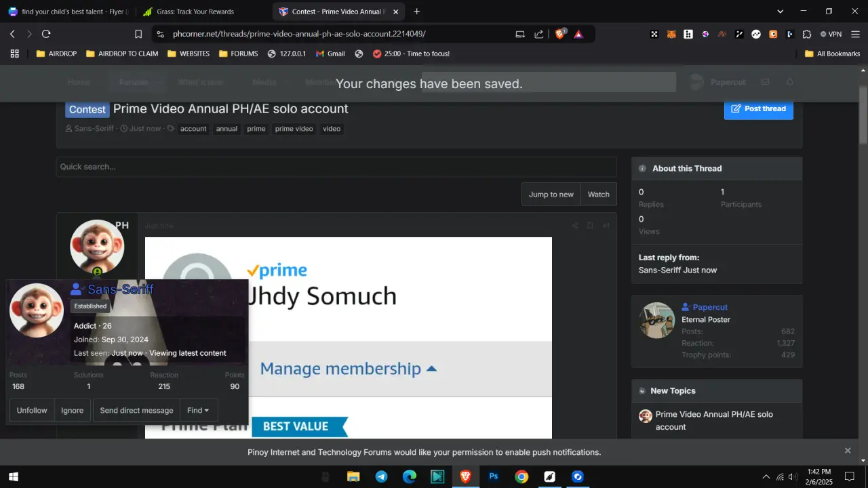Open Brave Shields lion icon
This screenshot has width=868, height=488.
(560, 34)
